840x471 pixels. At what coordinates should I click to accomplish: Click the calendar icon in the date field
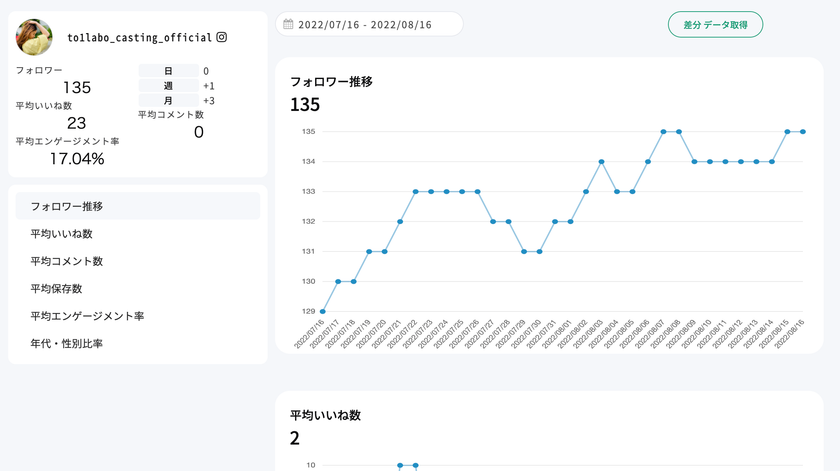point(288,24)
